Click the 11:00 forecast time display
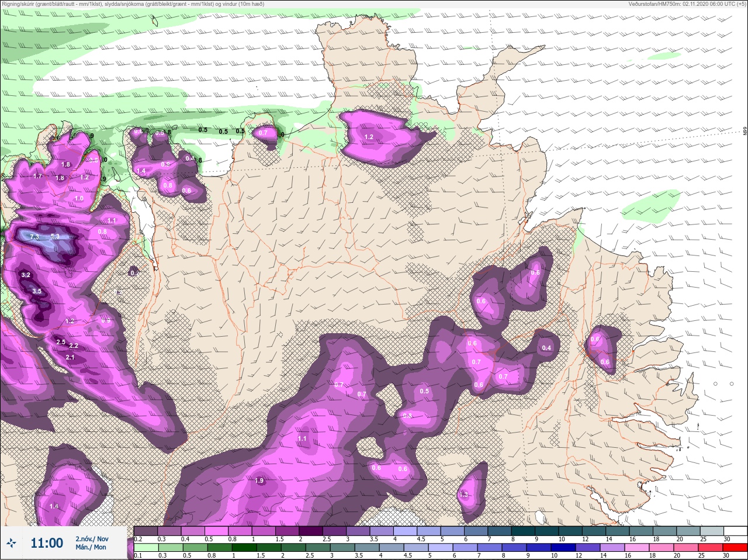The height and width of the screenshot is (560, 748). pyautogui.click(x=47, y=543)
